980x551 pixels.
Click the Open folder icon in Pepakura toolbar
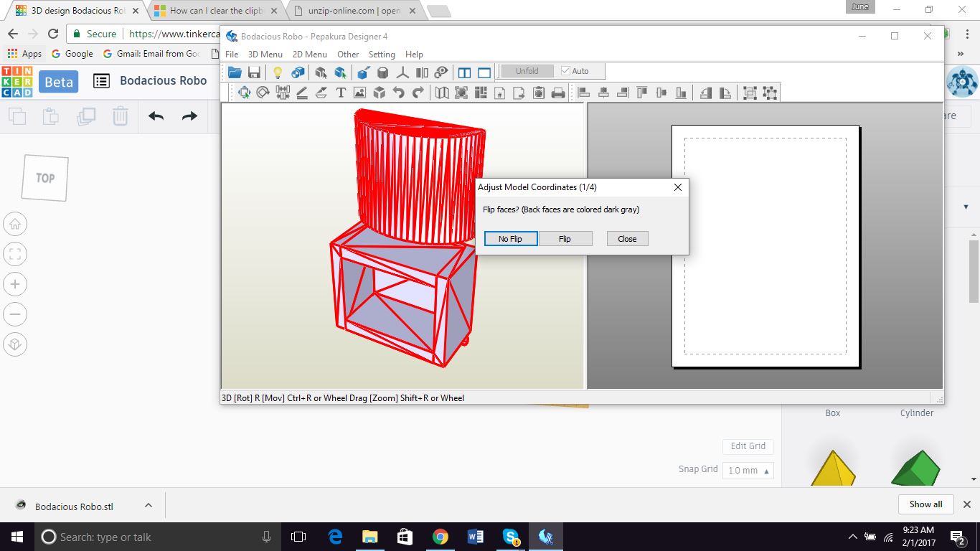pos(235,72)
